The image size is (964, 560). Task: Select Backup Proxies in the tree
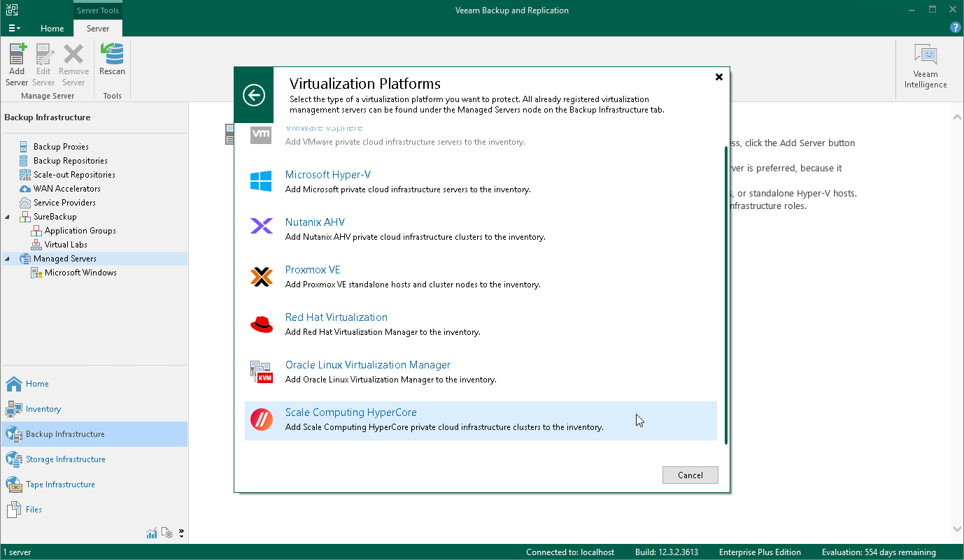pyautogui.click(x=61, y=147)
